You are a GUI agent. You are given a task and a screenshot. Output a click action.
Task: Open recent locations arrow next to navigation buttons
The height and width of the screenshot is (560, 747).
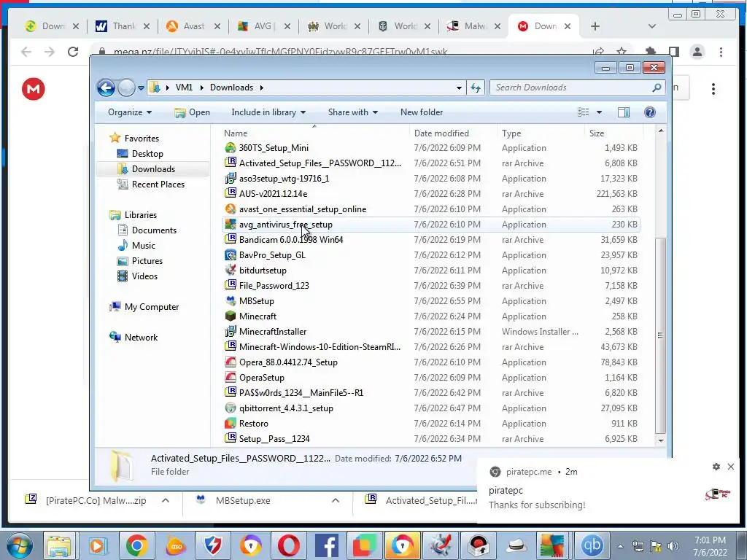[x=141, y=88]
